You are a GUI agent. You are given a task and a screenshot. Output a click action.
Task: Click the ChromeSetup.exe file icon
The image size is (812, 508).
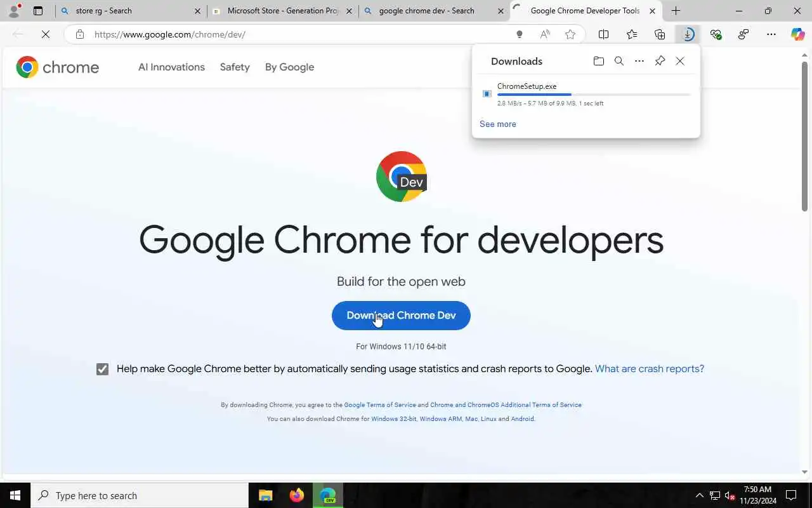[x=487, y=94]
